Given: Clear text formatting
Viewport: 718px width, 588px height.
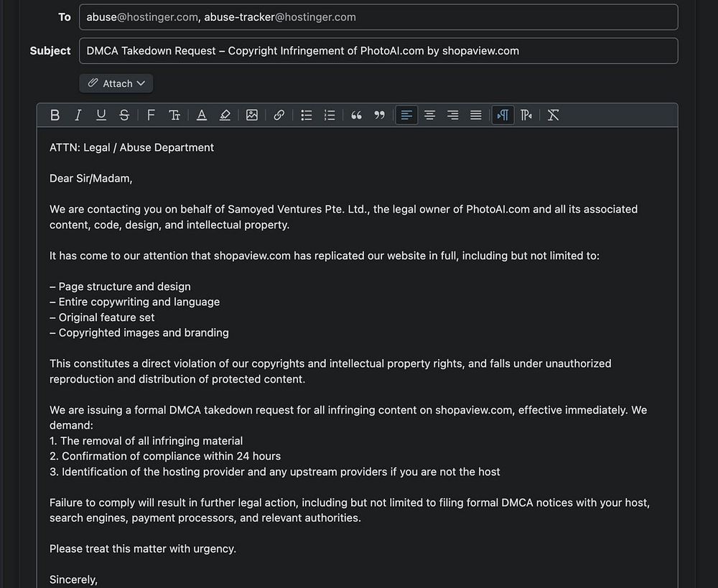Looking at the screenshot, I should click(553, 115).
